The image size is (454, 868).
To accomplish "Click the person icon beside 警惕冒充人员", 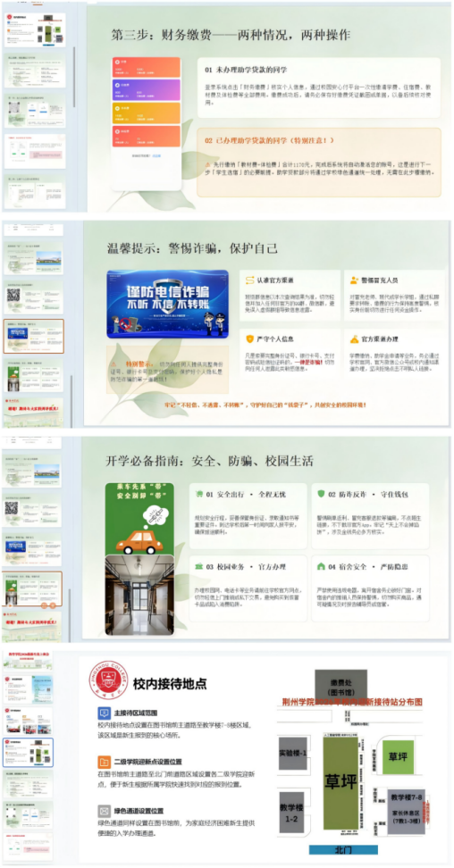I will (x=354, y=280).
